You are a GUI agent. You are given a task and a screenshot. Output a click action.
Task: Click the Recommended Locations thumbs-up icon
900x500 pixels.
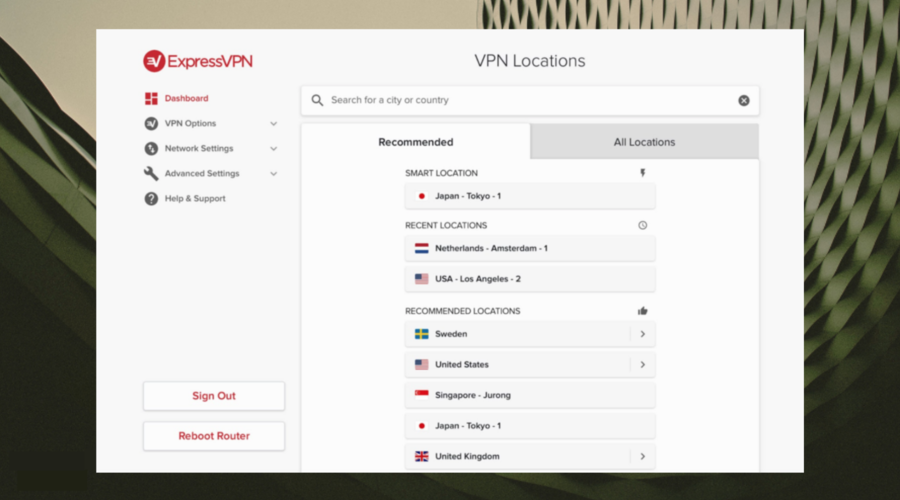tap(642, 311)
